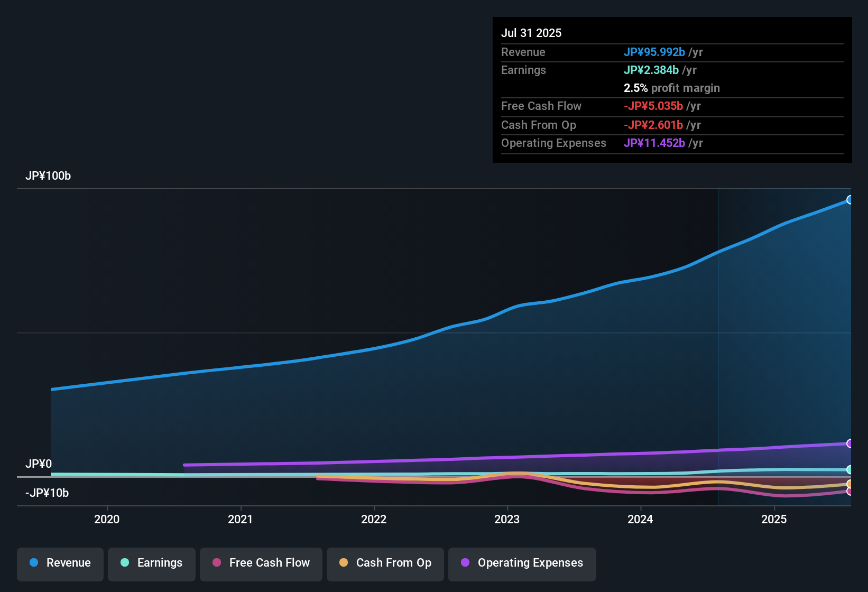Click the orange Cash From Op dot icon
868x592 pixels.
344,563
